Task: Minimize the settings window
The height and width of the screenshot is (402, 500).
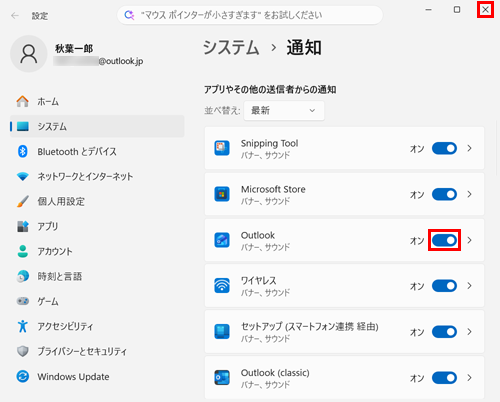Action: coord(429,10)
